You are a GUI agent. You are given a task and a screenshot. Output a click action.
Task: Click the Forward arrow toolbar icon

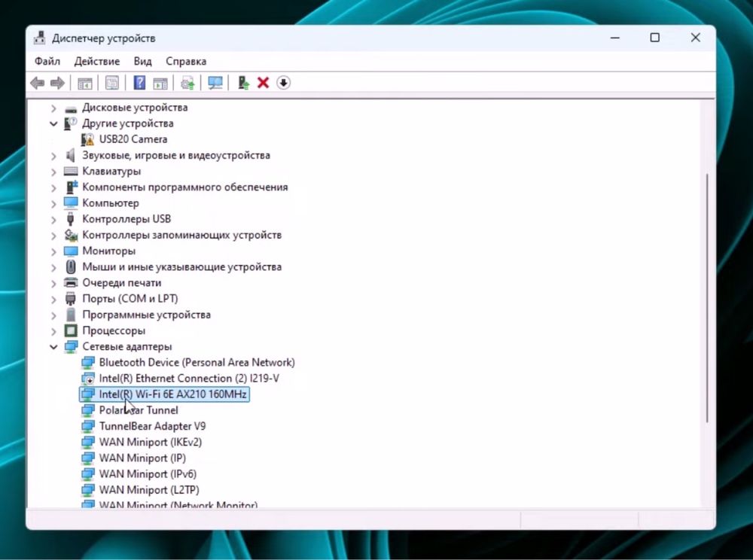(57, 83)
